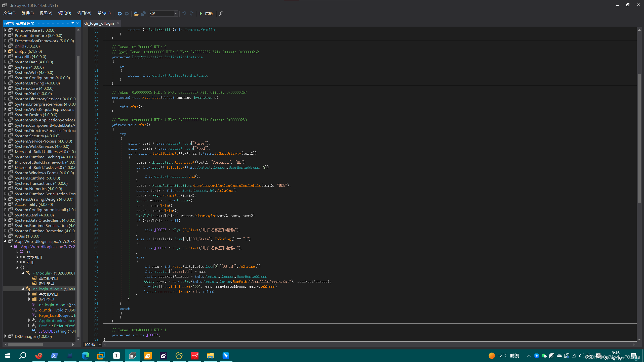Screen dimensions: 644x362
Task: Open the 100 % zoom dropdown
Action: click(x=100, y=345)
